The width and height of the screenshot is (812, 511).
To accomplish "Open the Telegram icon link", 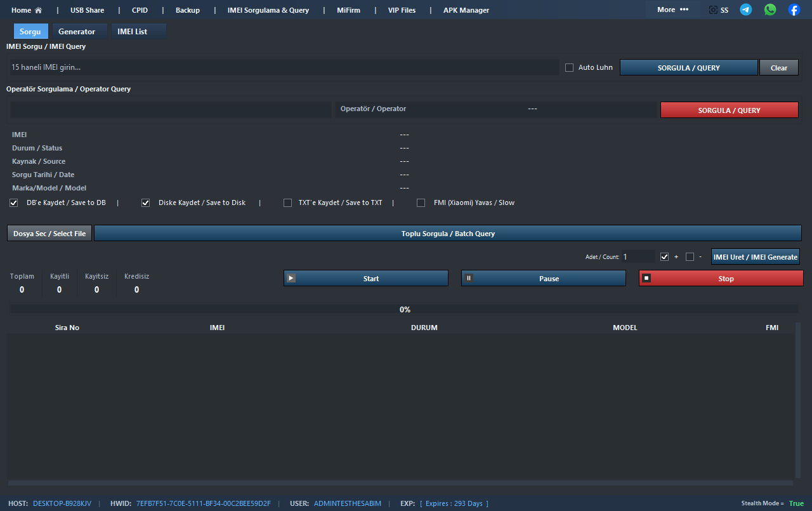I will point(746,10).
